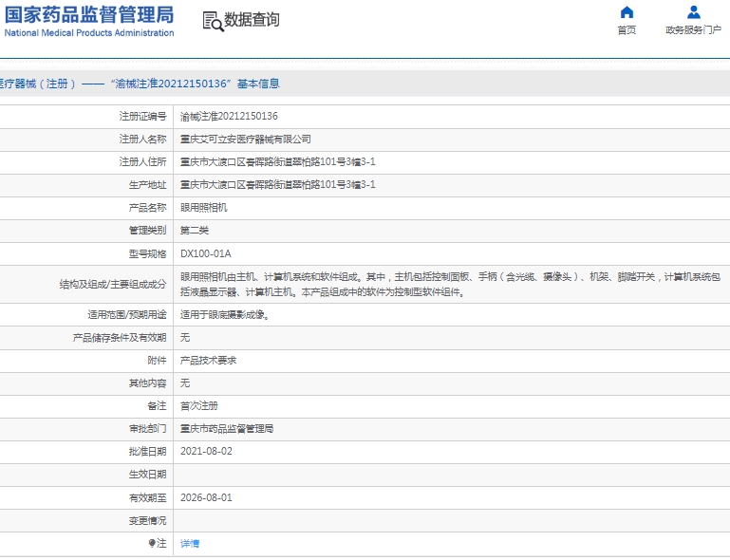730x560 pixels.
Task: Click the data query magnifier icon
Action: click(214, 22)
